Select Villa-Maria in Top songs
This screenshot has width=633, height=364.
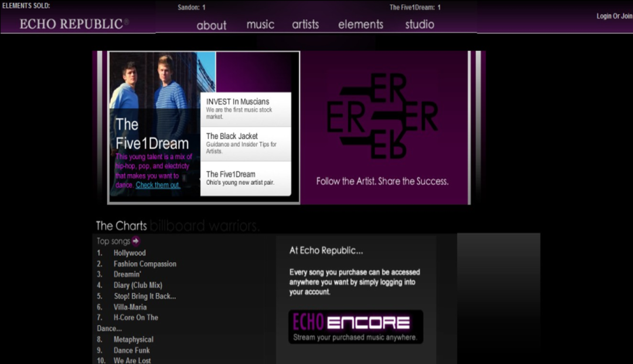click(x=130, y=307)
